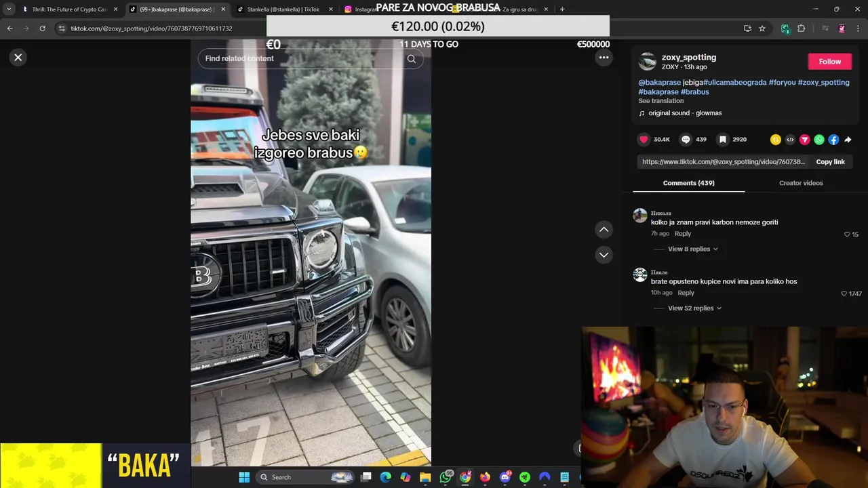Open the #foryou hashtag

tap(782, 83)
